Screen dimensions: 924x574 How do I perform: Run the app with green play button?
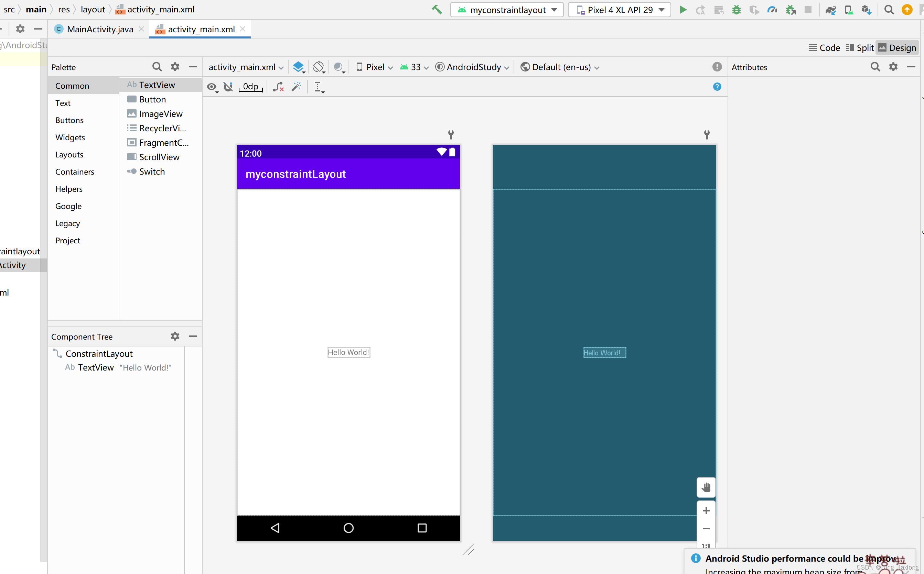pos(683,10)
